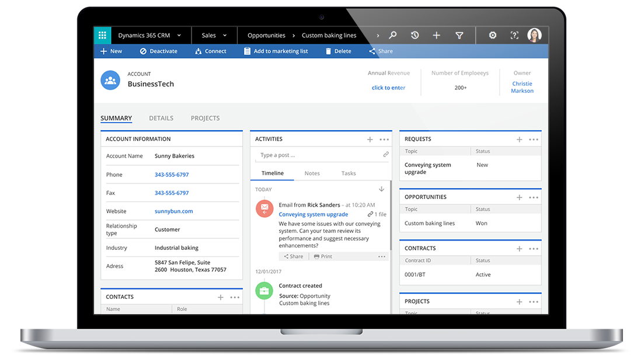Open Conveying system upgrade email link
Image resolution: width=644 pixels, height=362 pixels.
tap(314, 214)
